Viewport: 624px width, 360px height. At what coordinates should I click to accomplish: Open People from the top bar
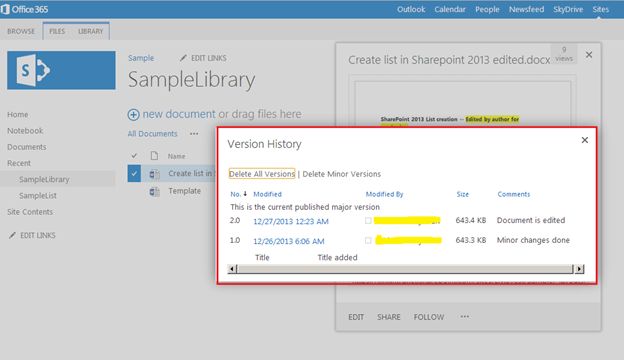487,9
